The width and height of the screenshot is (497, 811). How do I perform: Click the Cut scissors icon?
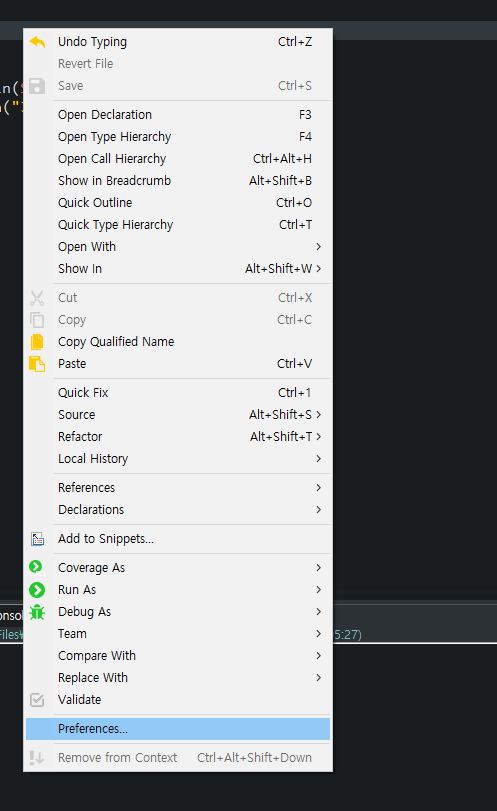[x=37, y=298]
